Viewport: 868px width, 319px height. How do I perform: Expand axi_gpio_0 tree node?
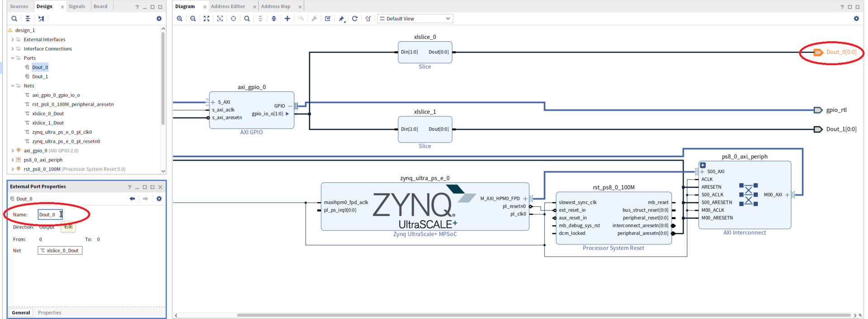click(x=13, y=151)
